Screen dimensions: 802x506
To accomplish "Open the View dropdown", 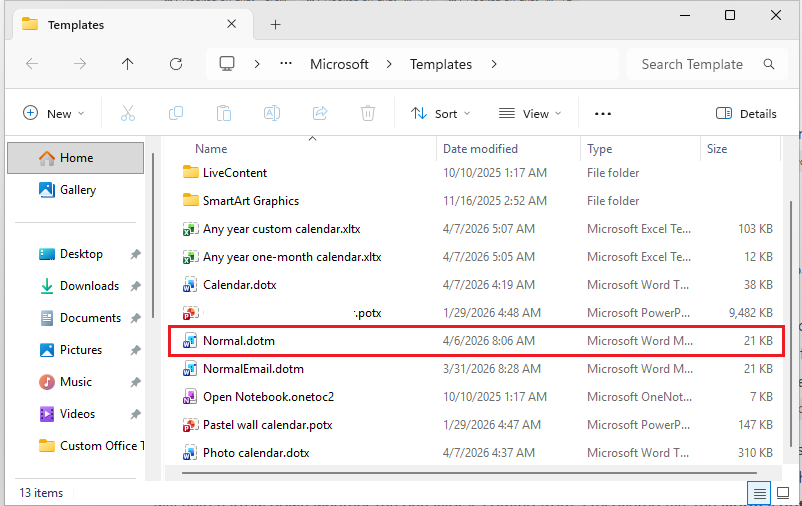I will click(x=530, y=114).
